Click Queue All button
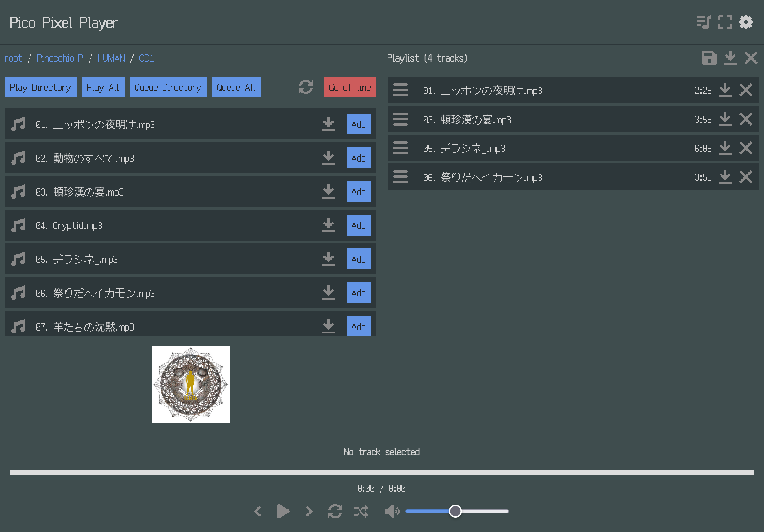764x532 pixels. point(236,87)
